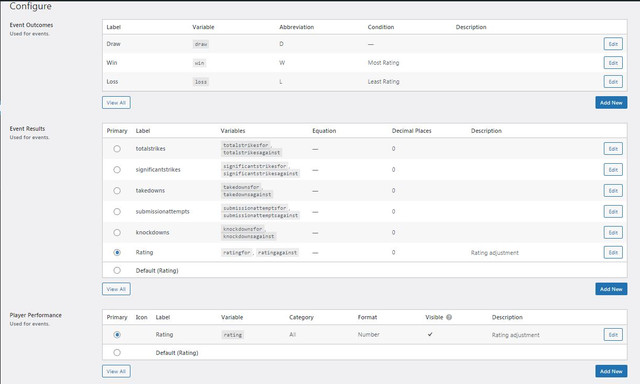The width and height of the screenshot is (640, 384).
Task: Edit the Rating player performance
Action: [x=613, y=335]
